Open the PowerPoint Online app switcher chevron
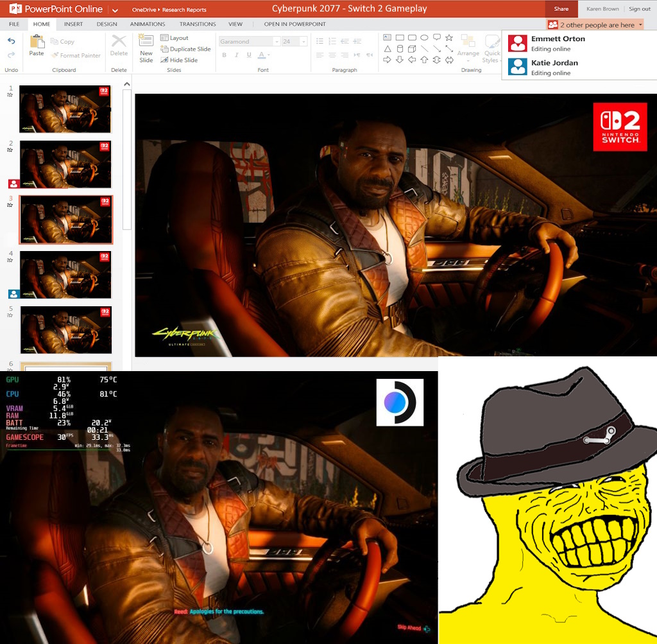Viewport: 657px width, 644px height. pos(115,10)
